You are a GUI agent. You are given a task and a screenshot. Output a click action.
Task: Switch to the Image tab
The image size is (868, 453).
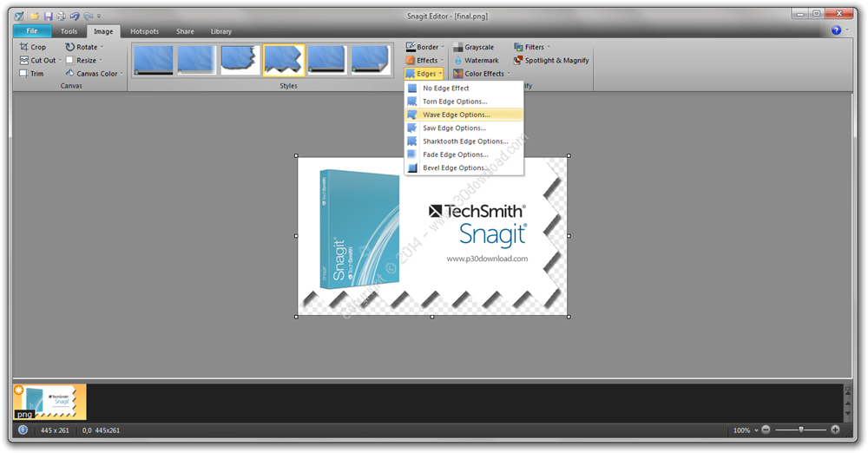coord(103,31)
